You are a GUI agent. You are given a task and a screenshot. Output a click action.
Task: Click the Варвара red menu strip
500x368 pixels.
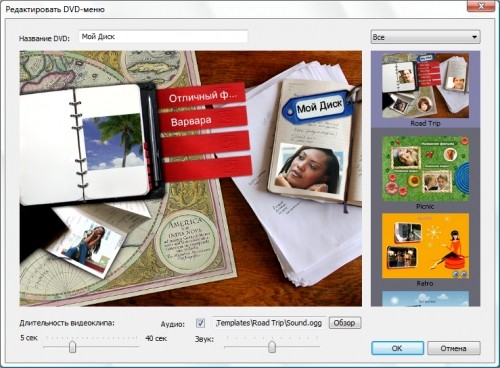tap(204, 120)
